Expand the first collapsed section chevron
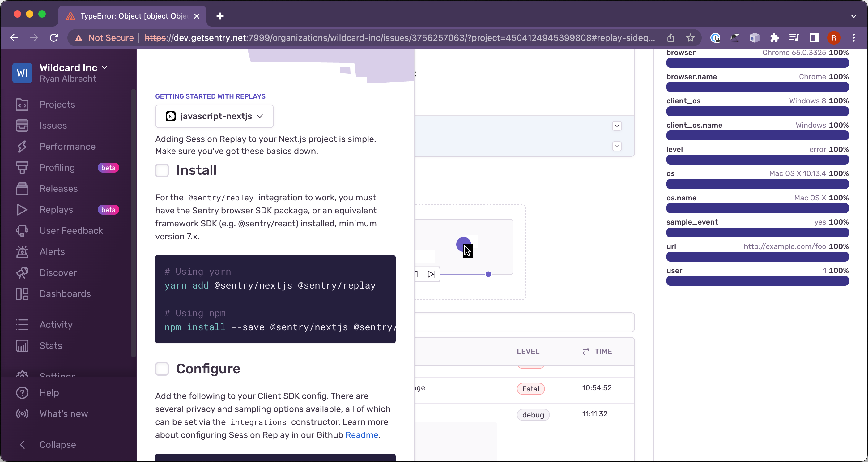The width and height of the screenshot is (868, 462). tap(617, 126)
